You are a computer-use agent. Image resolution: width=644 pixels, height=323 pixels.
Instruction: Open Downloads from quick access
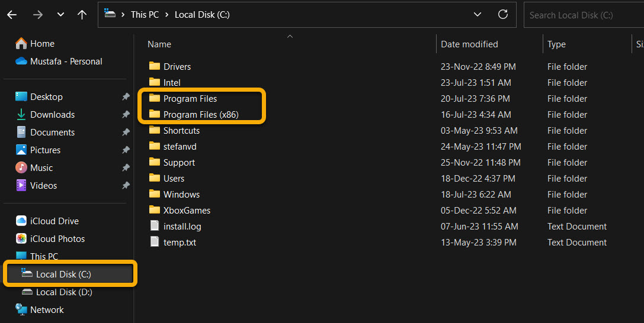[45, 115]
